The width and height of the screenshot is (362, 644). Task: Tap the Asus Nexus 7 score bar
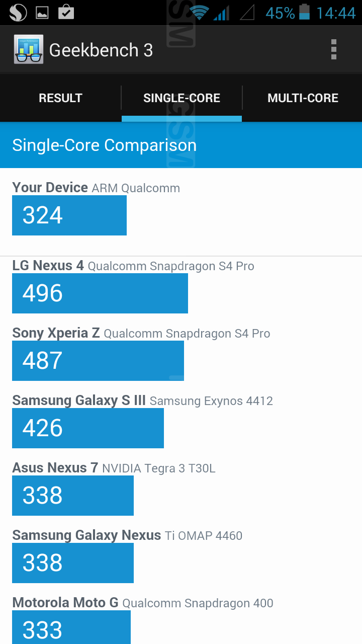pyautogui.click(x=73, y=496)
